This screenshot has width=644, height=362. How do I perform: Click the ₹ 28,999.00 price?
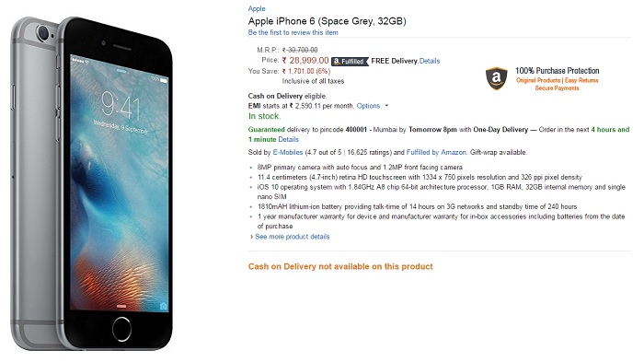305,61
